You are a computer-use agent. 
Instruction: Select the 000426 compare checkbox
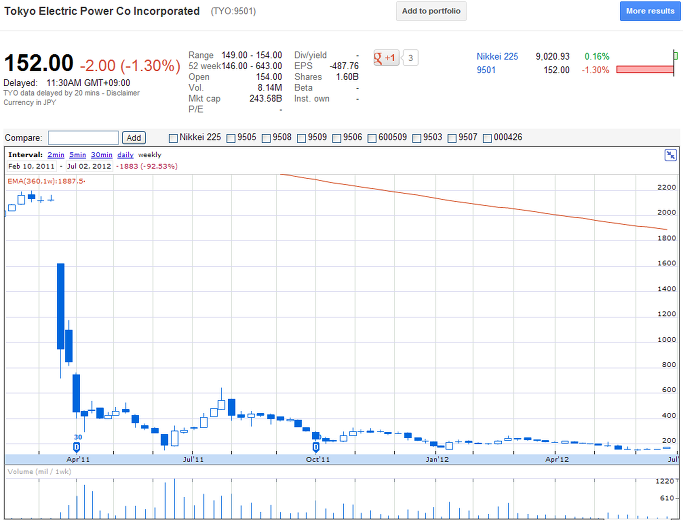[487, 138]
